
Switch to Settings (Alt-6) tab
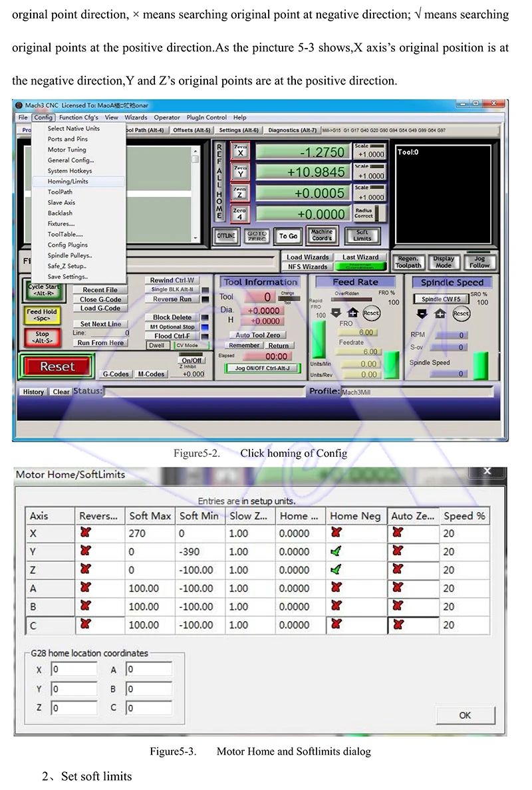coord(239,130)
